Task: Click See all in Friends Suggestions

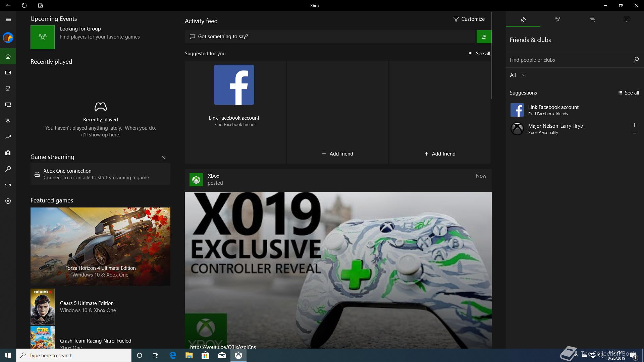Action: pos(629,93)
